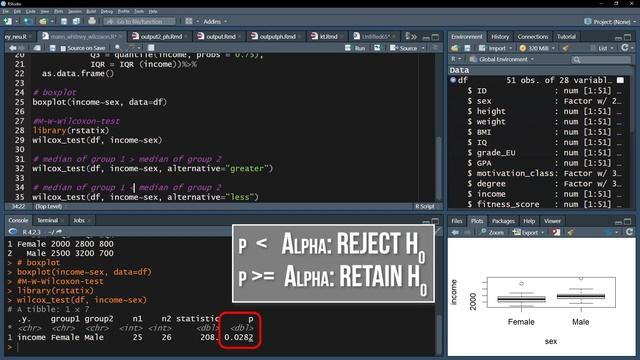Clear all plots with the broom icon
This screenshot has width=640, height=360.
click(x=571, y=232)
